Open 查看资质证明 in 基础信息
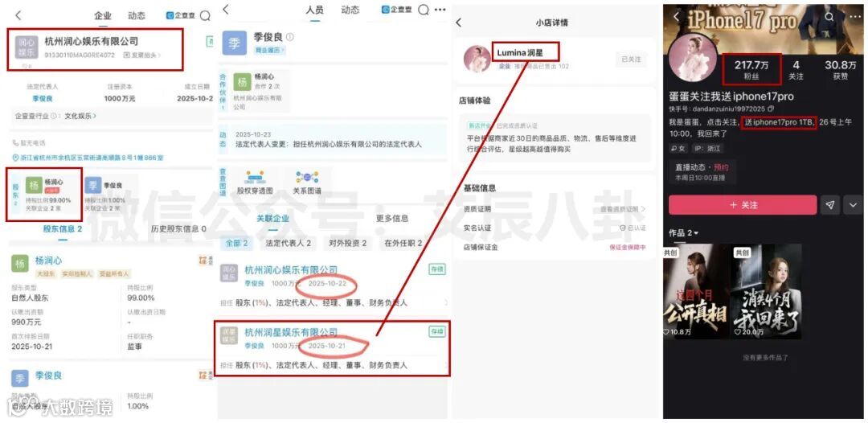Screen dimensions: 868x423 click(x=624, y=209)
